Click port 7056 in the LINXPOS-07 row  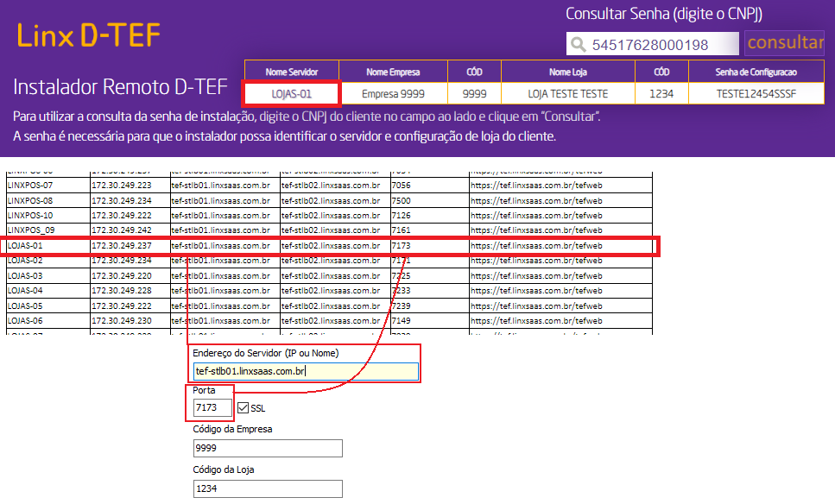coord(401,186)
